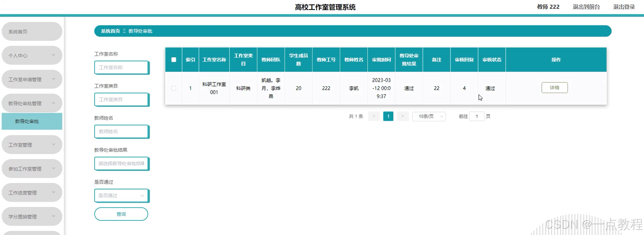This screenshot has height=235, width=644.
Task: Expand the 学分置换管理 sidebar menu
Action: point(32,216)
